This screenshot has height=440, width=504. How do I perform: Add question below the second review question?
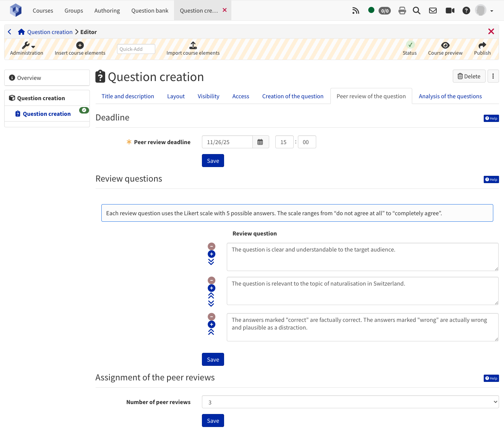211,288
